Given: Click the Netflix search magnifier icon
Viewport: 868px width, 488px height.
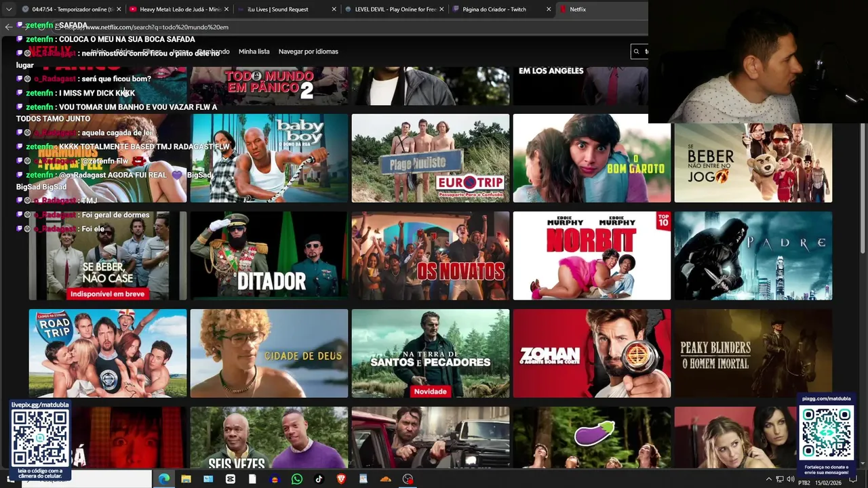Looking at the screenshot, I should tap(636, 52).
